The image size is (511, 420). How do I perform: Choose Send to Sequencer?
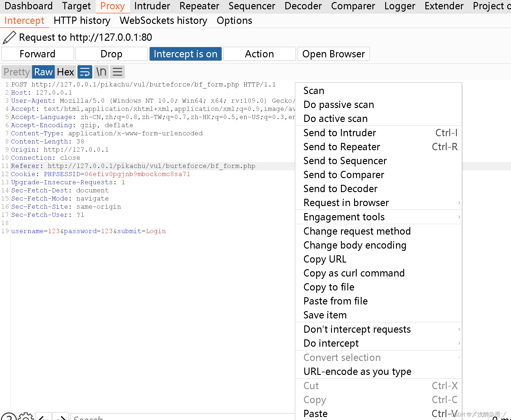[x=379, y=161]
